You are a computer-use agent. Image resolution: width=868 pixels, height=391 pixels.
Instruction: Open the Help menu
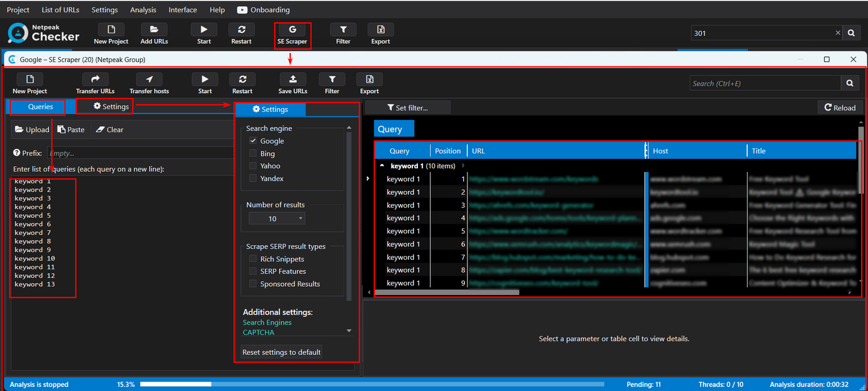(x=217, y=10)
